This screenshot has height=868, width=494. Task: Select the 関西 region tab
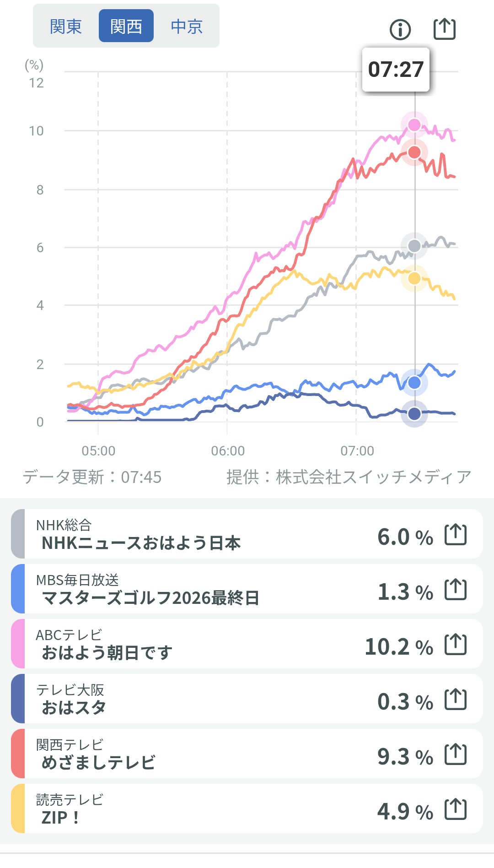click(126, 26)
